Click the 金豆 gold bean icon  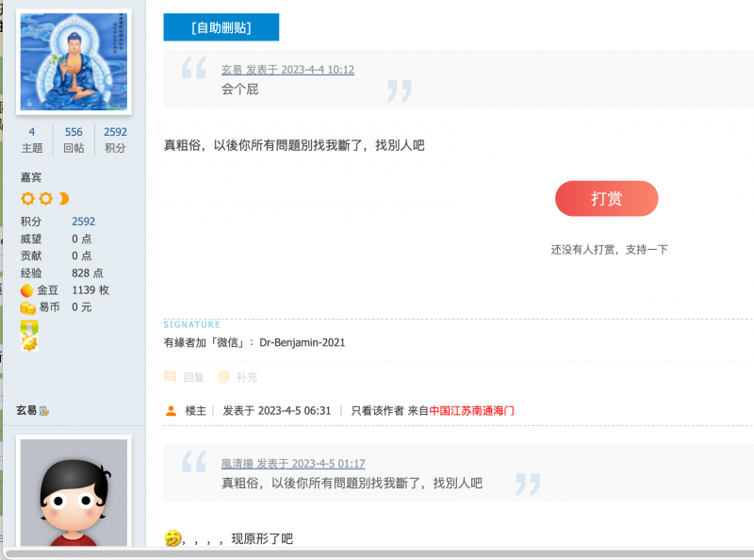[25, 289]
